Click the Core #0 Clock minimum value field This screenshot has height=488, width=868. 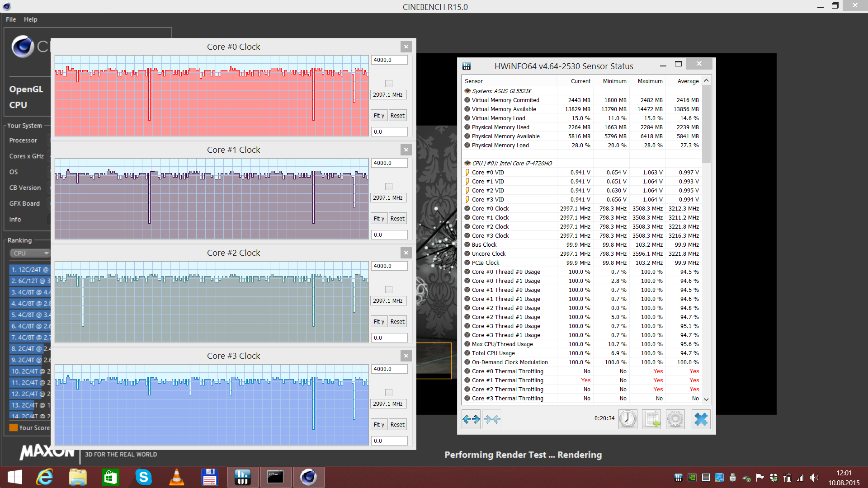(x=389, y=132)
